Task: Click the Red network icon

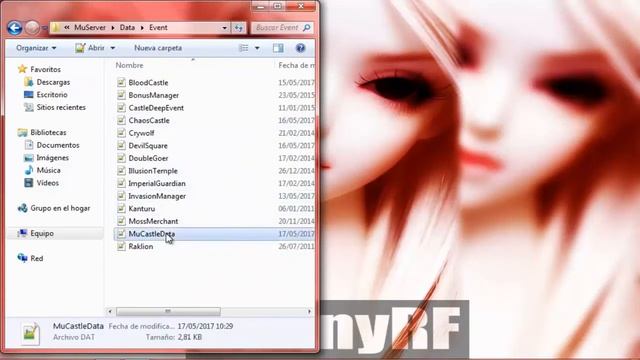Action: coord(22,258)
